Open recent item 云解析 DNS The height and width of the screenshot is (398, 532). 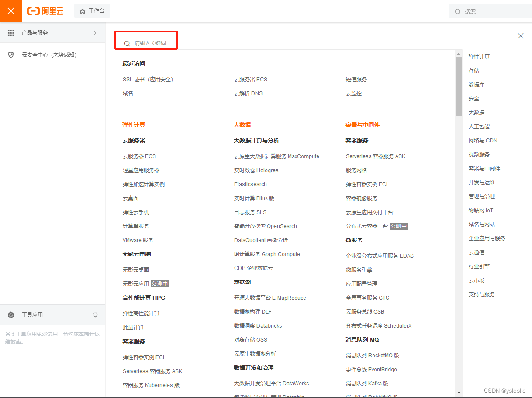coord(248,93)
